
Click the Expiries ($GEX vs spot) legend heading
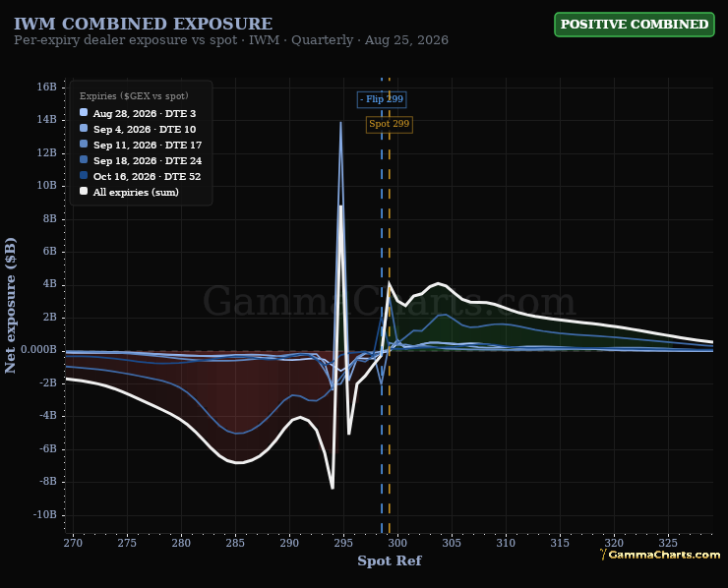[134, 96]
